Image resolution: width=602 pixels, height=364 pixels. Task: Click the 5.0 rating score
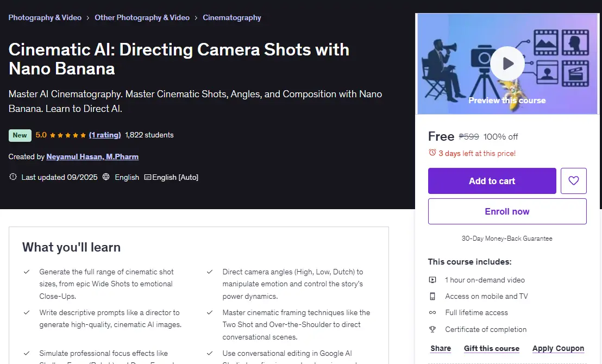pos(41,135)
